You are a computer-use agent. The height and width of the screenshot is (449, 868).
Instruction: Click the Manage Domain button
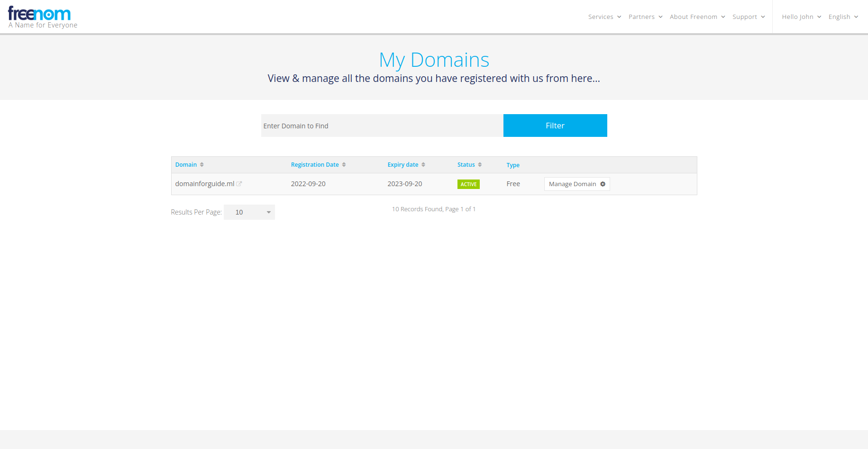(577, 184)
